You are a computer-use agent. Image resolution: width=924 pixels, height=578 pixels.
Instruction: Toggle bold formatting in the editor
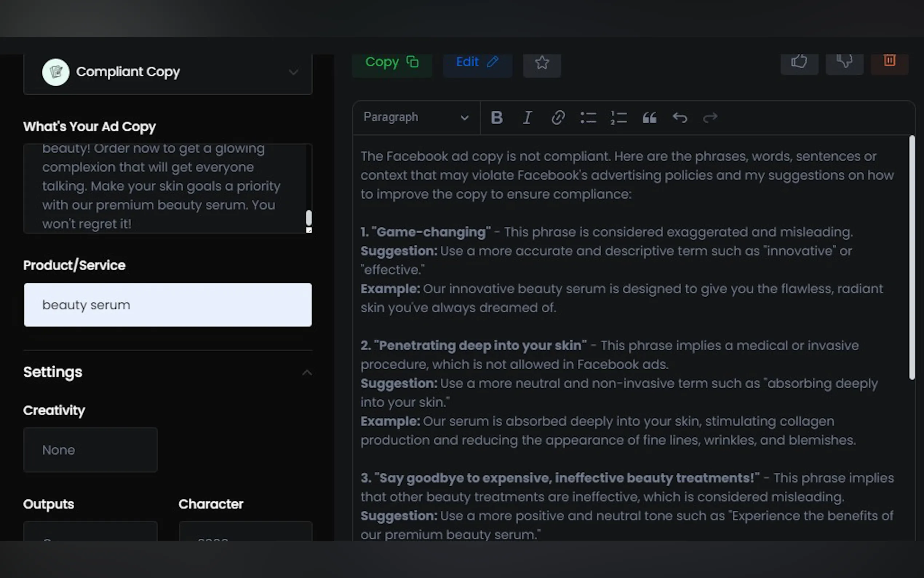click(497, 118)
